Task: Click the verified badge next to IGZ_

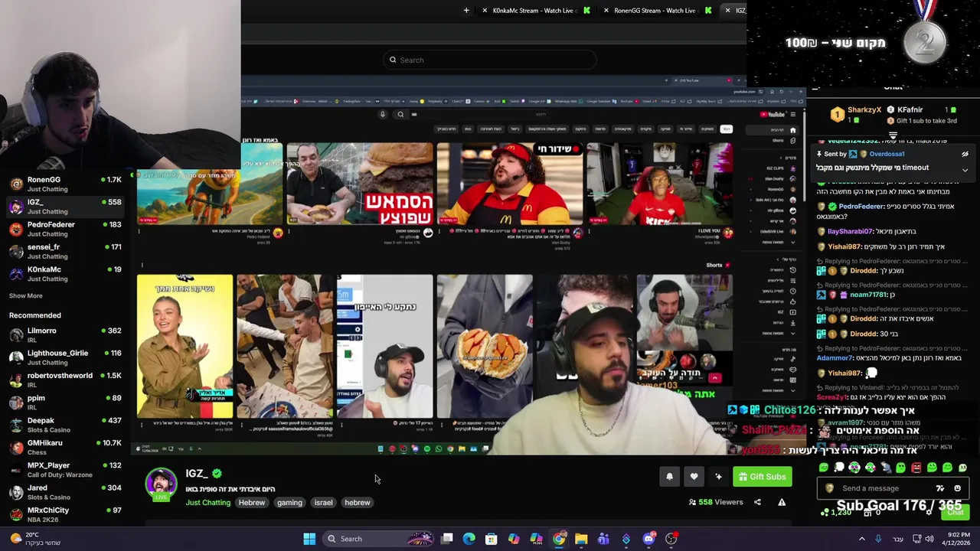Action: [217, 474]
